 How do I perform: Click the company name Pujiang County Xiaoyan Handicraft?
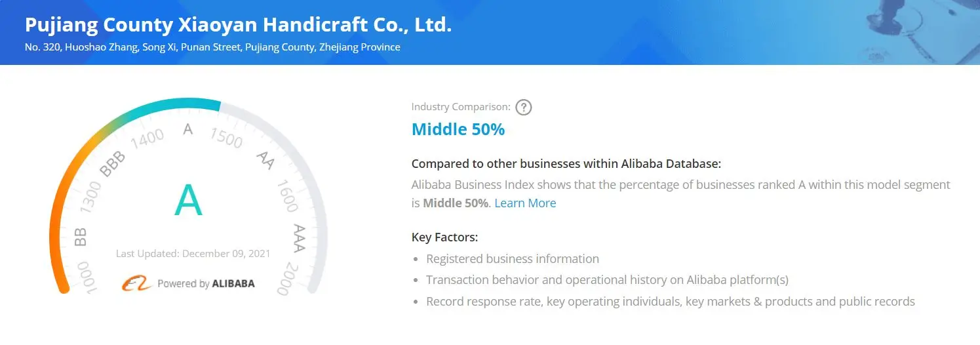(x=238, y=26)
